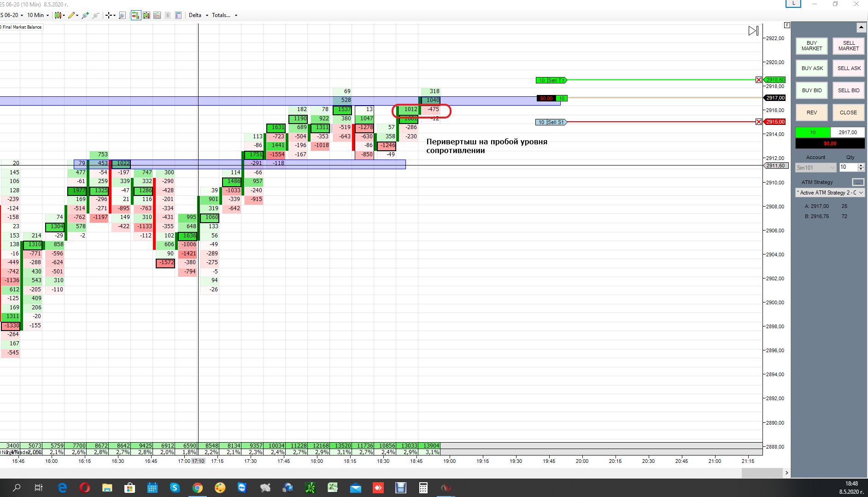Click the SELL MARKET button
Screen dimensions: 868x497
pyautogui.click(x=849, y=46)
